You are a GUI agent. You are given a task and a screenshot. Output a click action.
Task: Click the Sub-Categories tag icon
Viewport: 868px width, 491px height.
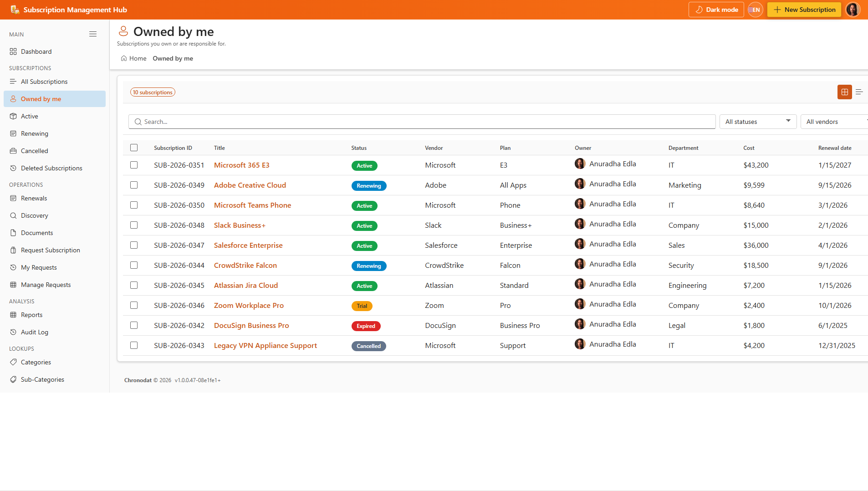pos(13,379)
